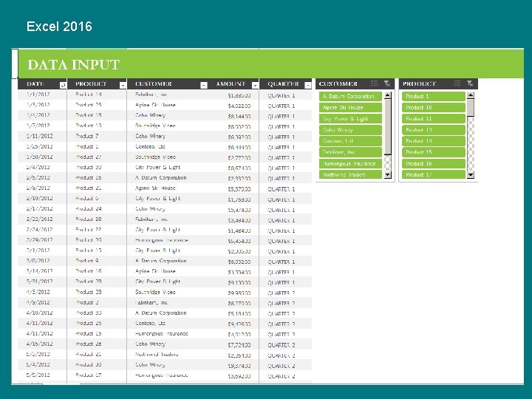Select the 4/15/2012 date cell
532x399 pixels.
[42, 344]
